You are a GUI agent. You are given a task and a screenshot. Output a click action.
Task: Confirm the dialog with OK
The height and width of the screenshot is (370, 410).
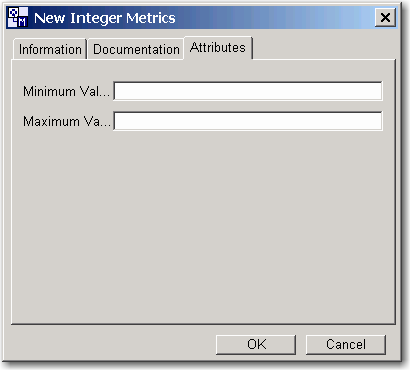click(256, 344)
